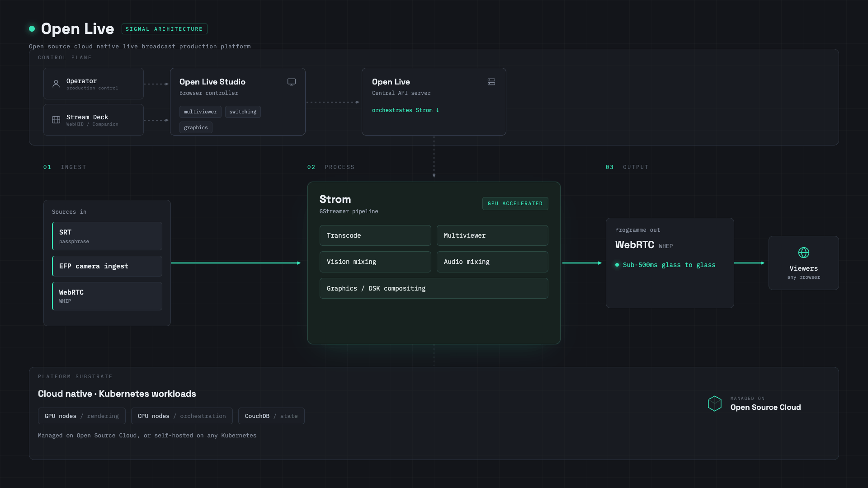The height and width of the screenshot is (488, 868).
Task: Click the Stream Deck grid icon
Action: click(56, 120)
